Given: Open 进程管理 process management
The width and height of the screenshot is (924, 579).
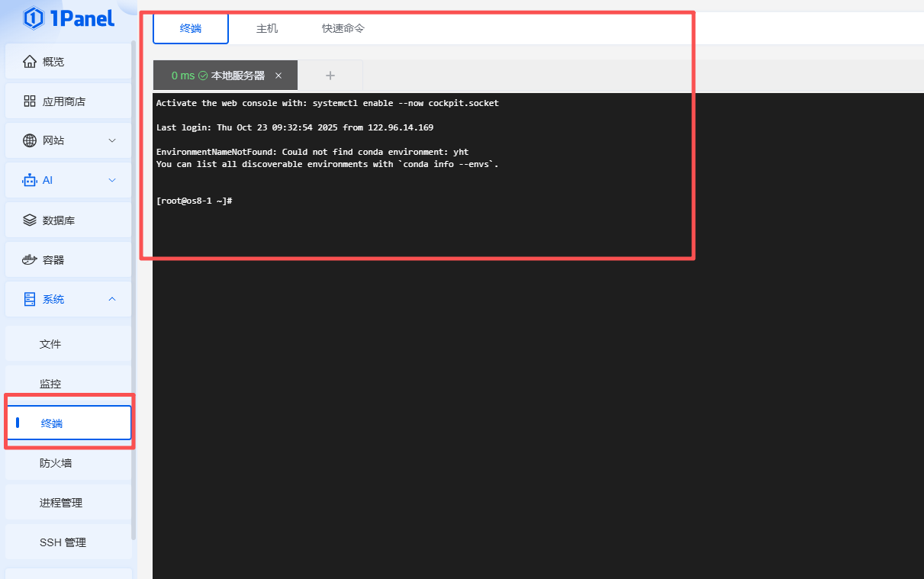Looking at the screenshot, I should [x=69, y=503].
